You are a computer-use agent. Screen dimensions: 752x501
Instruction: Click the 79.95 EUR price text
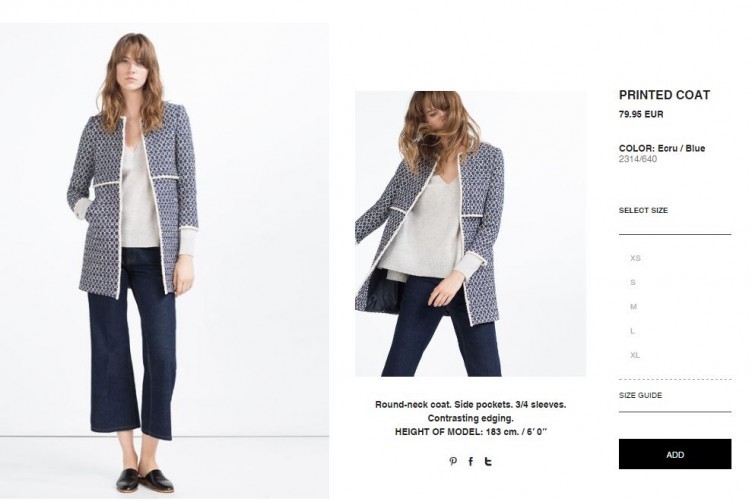641,114
